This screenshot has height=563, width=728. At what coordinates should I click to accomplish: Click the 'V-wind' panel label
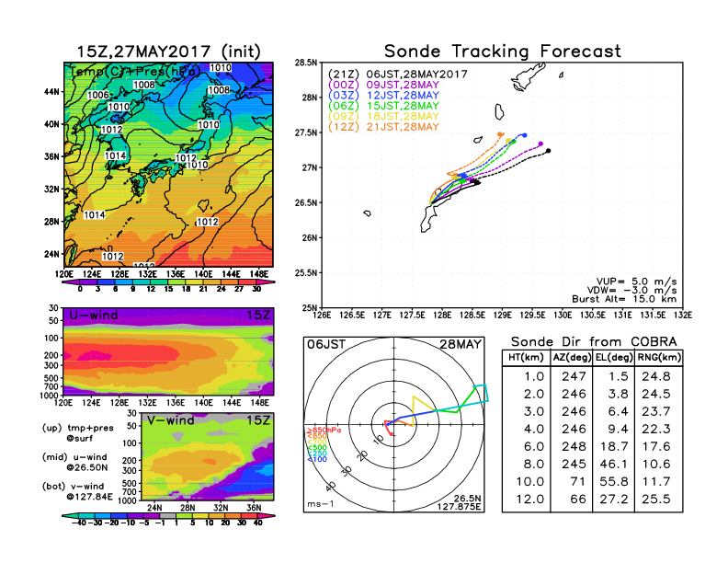pyautogui.click(x=170, y=420)
